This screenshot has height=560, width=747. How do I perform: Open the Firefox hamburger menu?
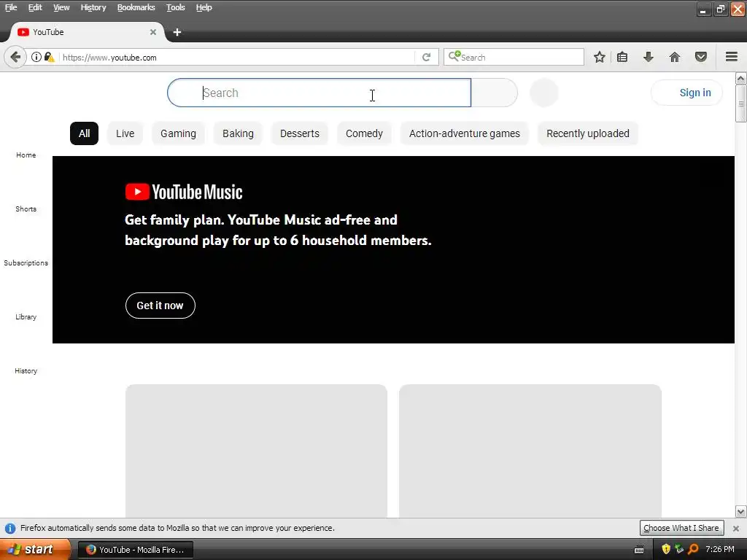(732, 57)
